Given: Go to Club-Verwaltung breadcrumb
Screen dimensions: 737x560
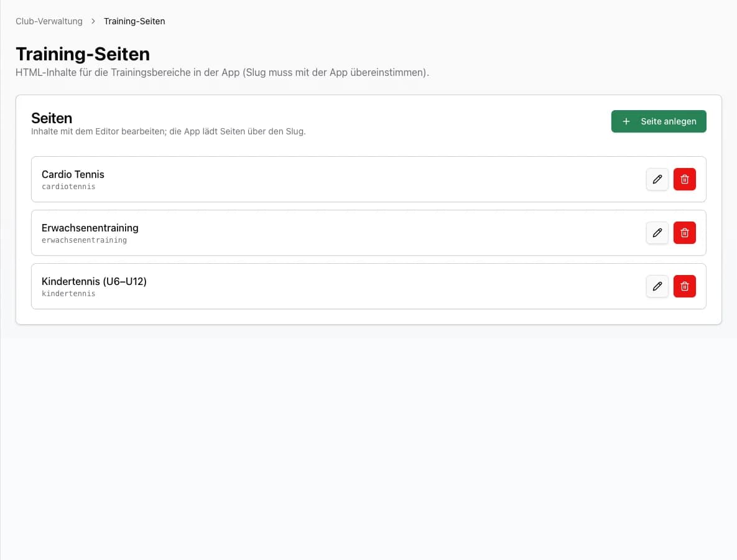Looking at the screenshot, I should 49,21.
